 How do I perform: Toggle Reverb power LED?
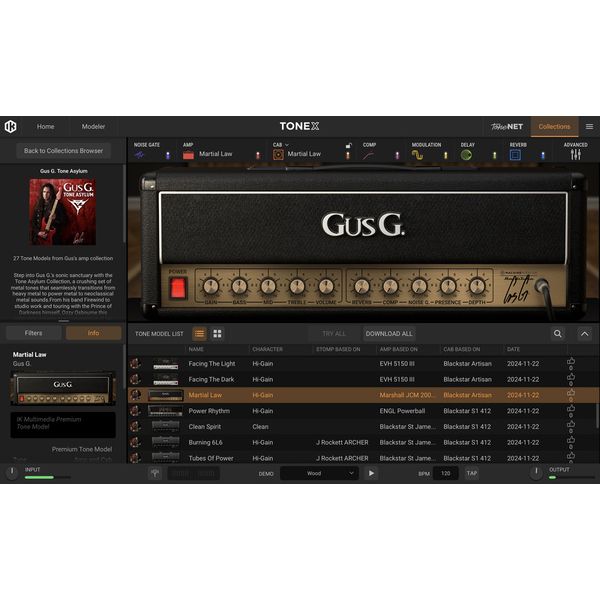pos(543,155)
